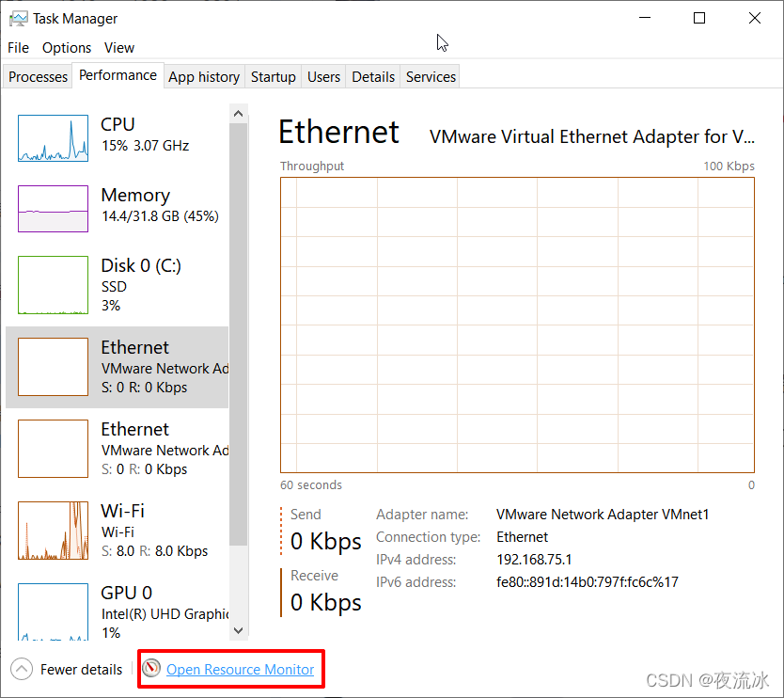
Task: Click the Intel(R) UHD Graphics label for GPU 0
Action: tap(165, 614)
